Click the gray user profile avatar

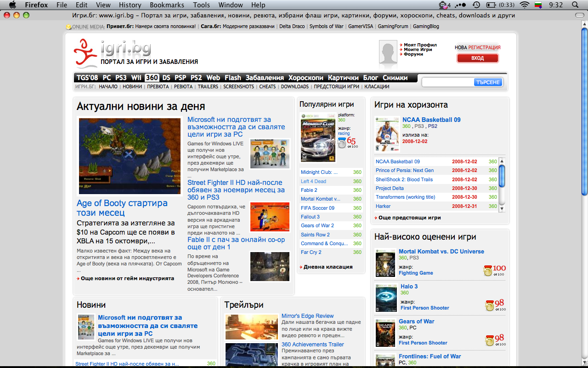[x=388, y=52]
